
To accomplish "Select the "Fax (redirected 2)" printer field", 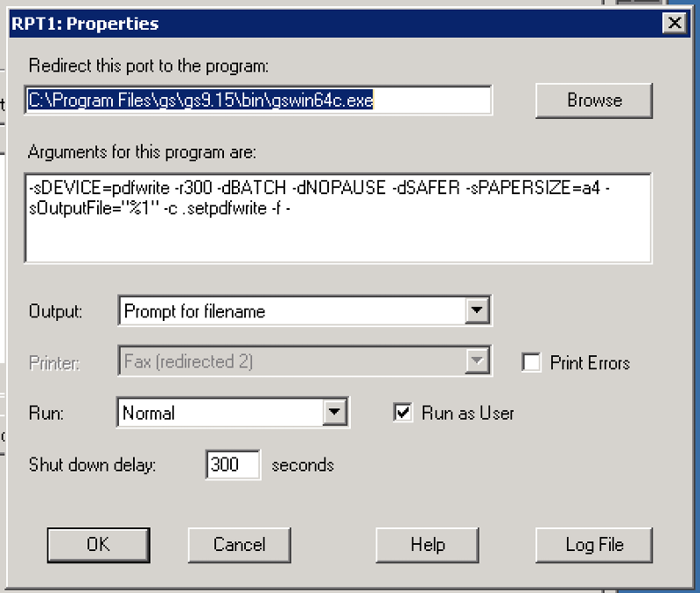I will pos(262,361).
